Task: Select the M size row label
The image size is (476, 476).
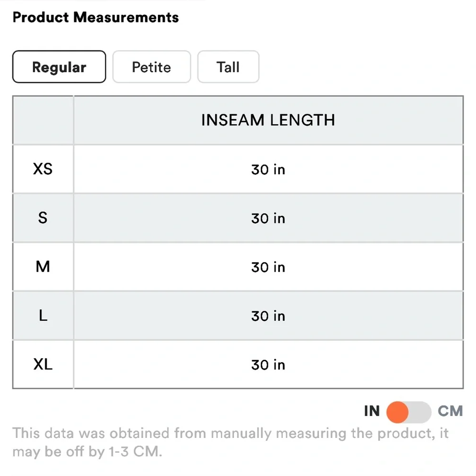Action: click(43, 267)
